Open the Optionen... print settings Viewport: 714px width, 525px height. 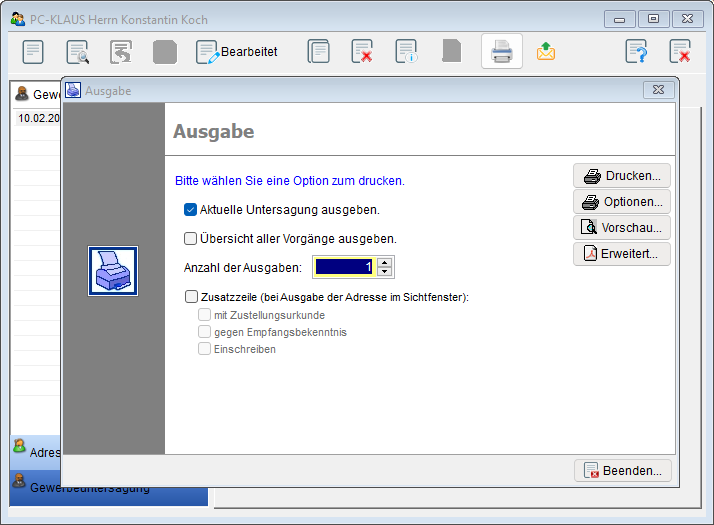pos(621,202)
